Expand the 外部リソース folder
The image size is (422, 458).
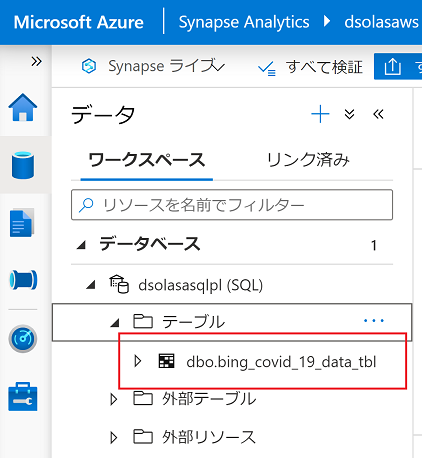(114, 437)
